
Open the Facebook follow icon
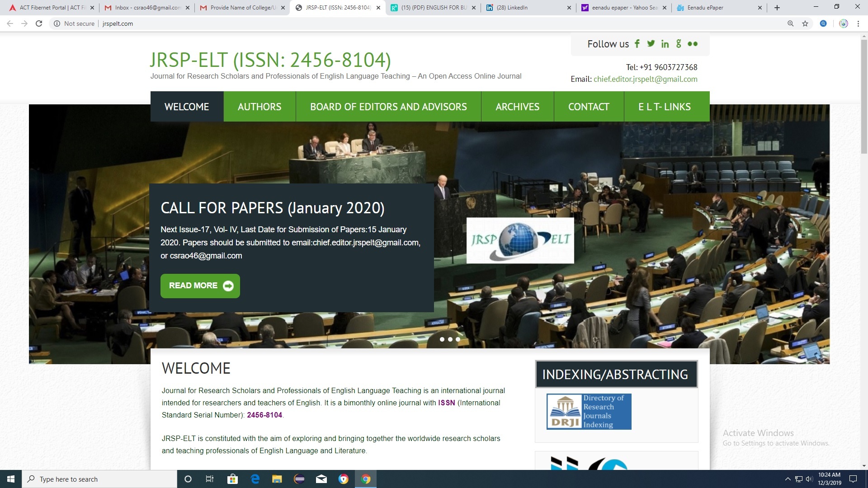pyautogui.click(x=637, y=44)
